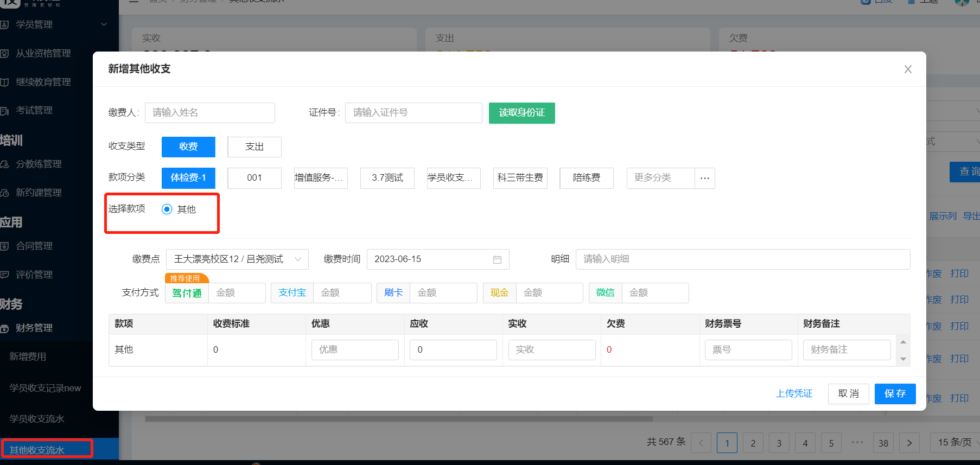Open 合同管理 menu
This screenshot has height=465, width=980.
click(x=34, y=246)
